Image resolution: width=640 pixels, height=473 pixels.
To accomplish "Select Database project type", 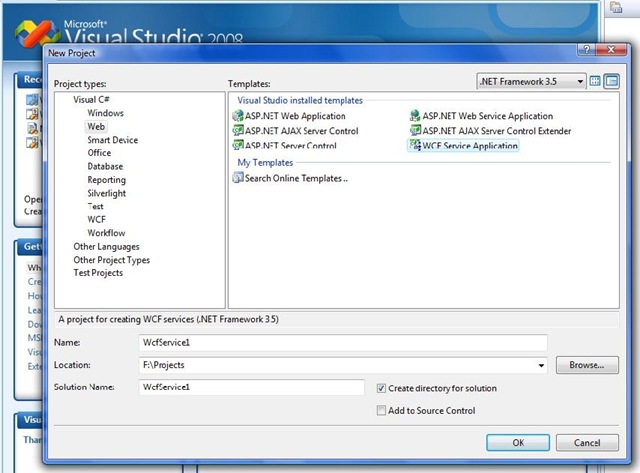I will tap(105, 167).
